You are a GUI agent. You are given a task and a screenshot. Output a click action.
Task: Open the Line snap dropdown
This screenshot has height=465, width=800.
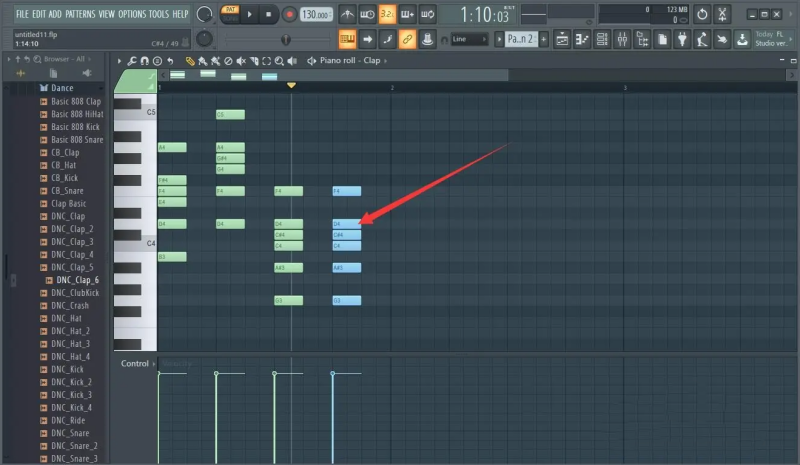(469, 39)
